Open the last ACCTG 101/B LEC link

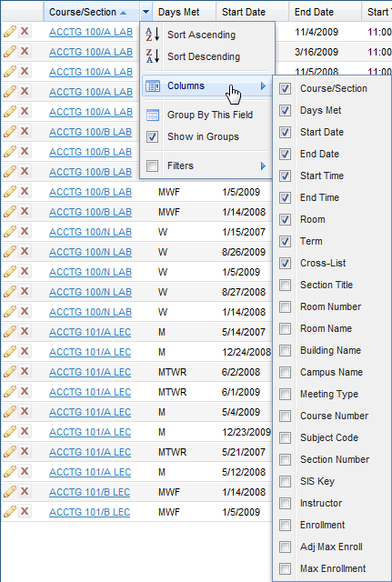point(89,512)
